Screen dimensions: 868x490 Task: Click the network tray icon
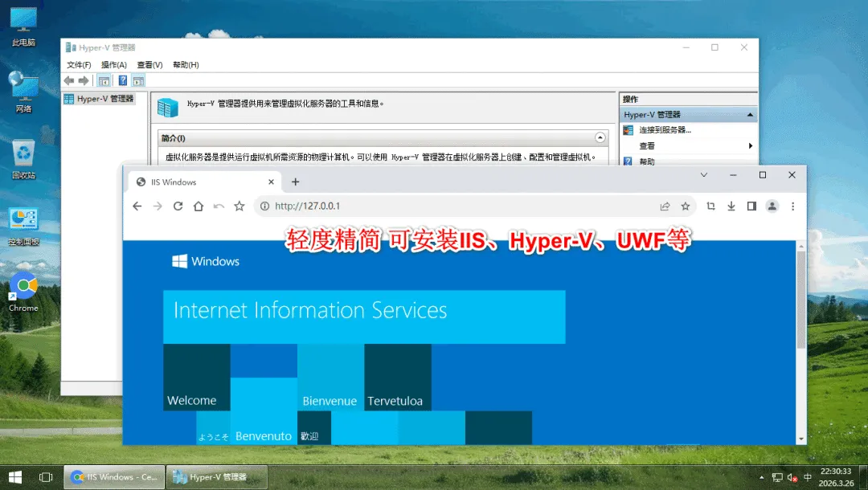pyautogui.click(x=777, y=477)
